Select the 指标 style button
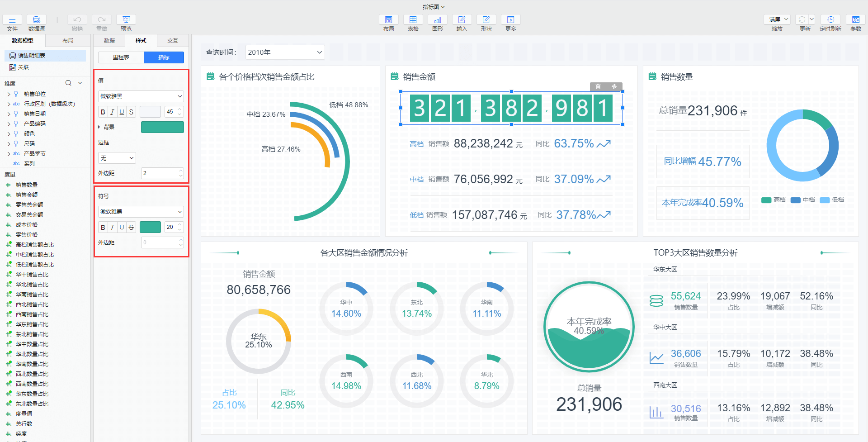The image size is (868, 442). point(164,57)
